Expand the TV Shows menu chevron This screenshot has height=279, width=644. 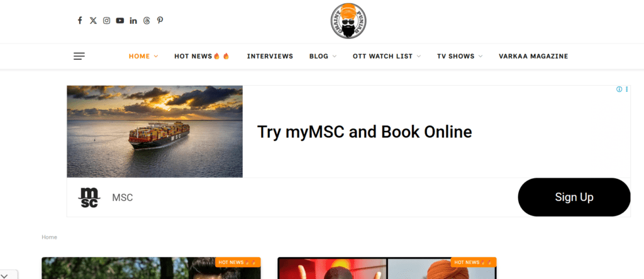[480, 57]
